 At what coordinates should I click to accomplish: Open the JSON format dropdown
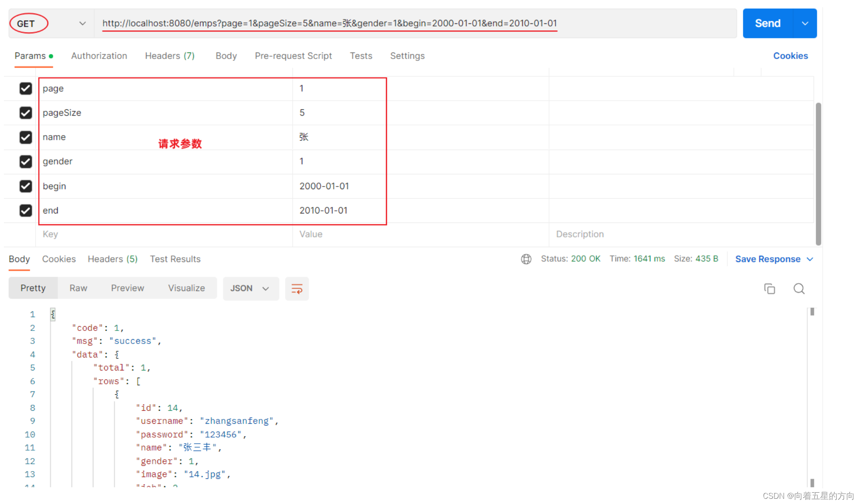tap(250, 289)
